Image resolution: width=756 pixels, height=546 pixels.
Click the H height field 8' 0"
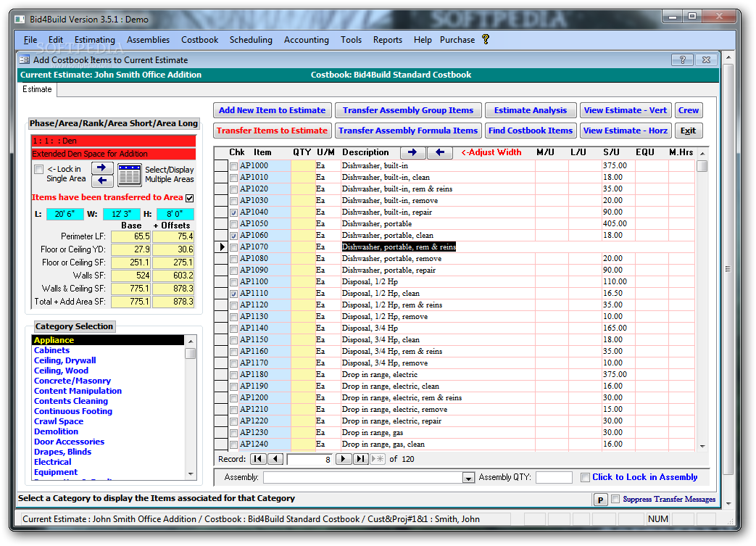tap(175, 214)
